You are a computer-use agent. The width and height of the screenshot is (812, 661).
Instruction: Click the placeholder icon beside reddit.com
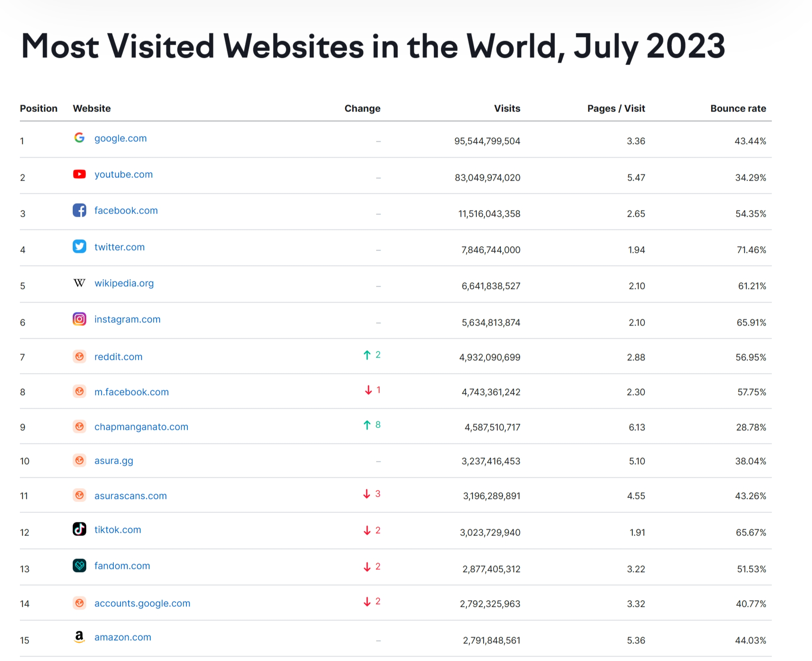click(x=79, y=356)
